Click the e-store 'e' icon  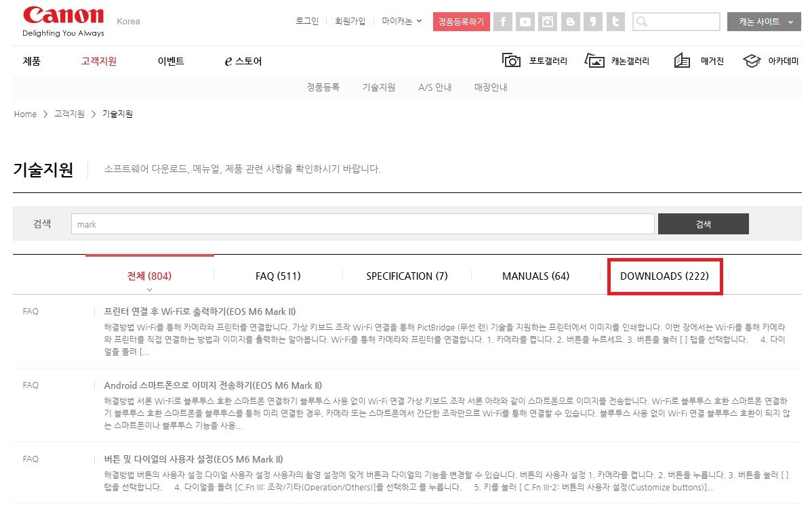tap(228, 61)
